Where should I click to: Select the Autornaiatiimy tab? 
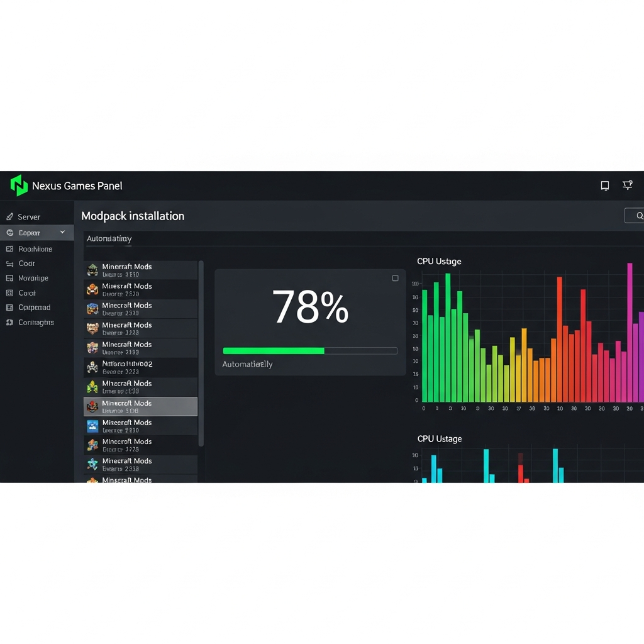click(x=109, y=239)
